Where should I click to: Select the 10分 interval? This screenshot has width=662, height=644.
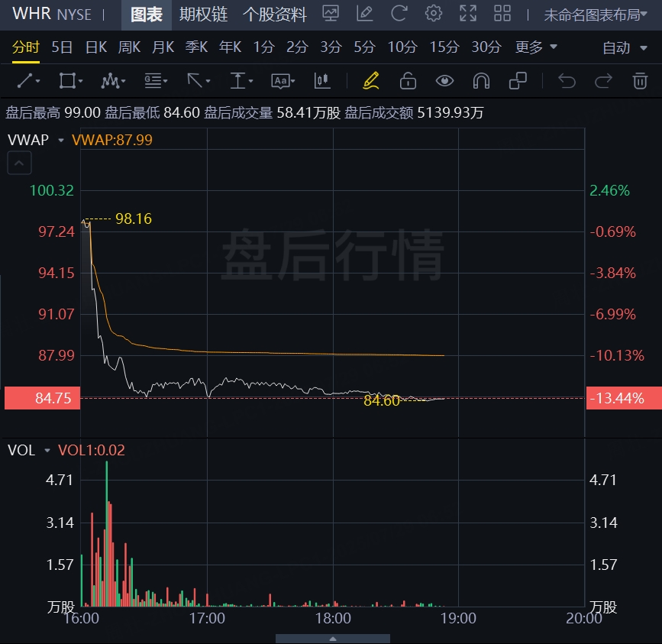[x=402, y=47]
